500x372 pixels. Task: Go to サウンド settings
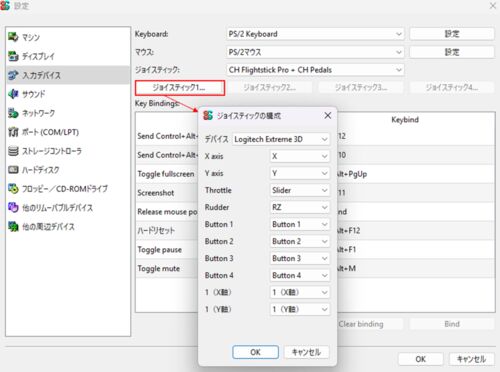[68, 94]
